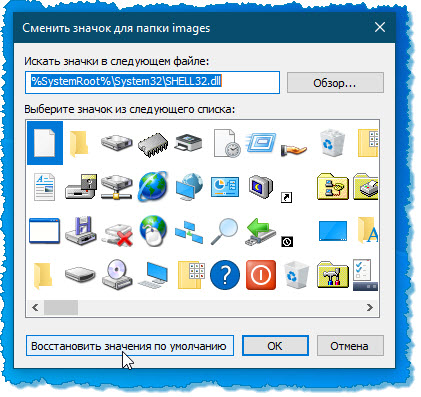
Task: Select the network connections folder icon
Action: (x=333, y=187)
